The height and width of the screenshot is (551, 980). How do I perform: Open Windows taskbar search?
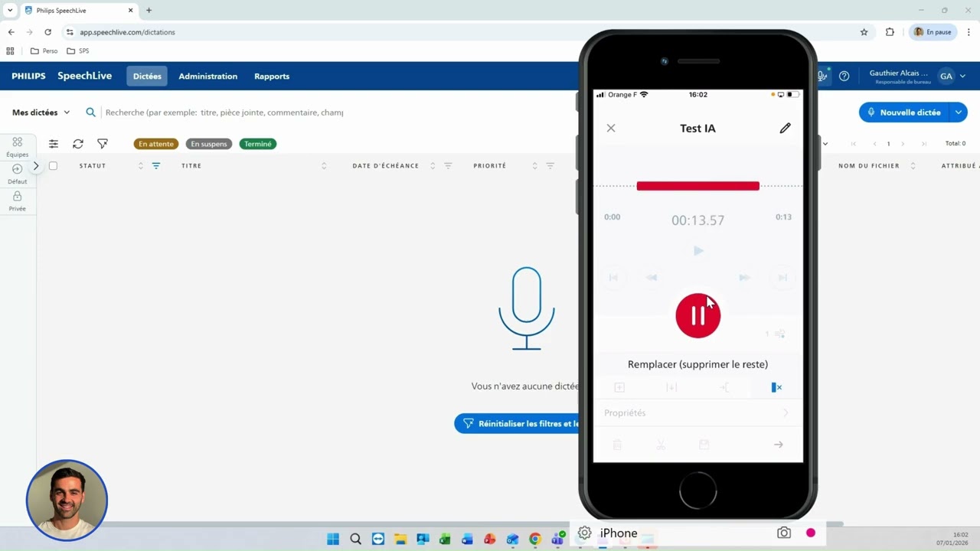click(355, 540)
